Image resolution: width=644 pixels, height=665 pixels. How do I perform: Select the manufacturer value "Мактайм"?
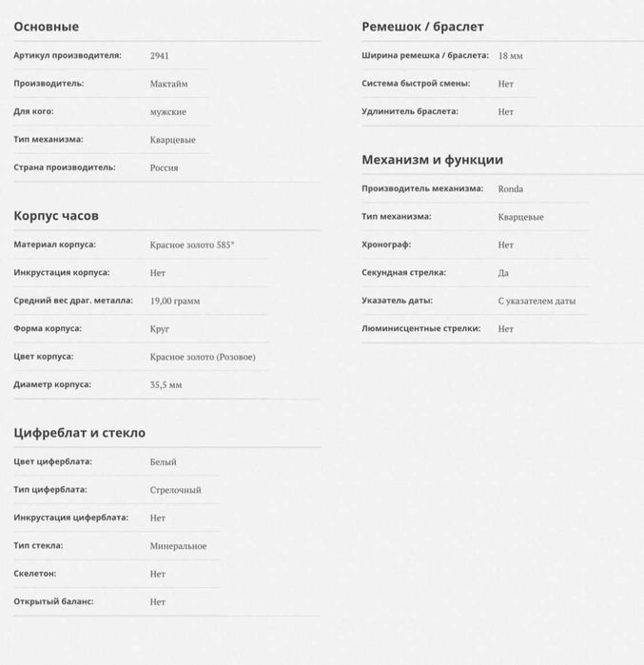169,84
